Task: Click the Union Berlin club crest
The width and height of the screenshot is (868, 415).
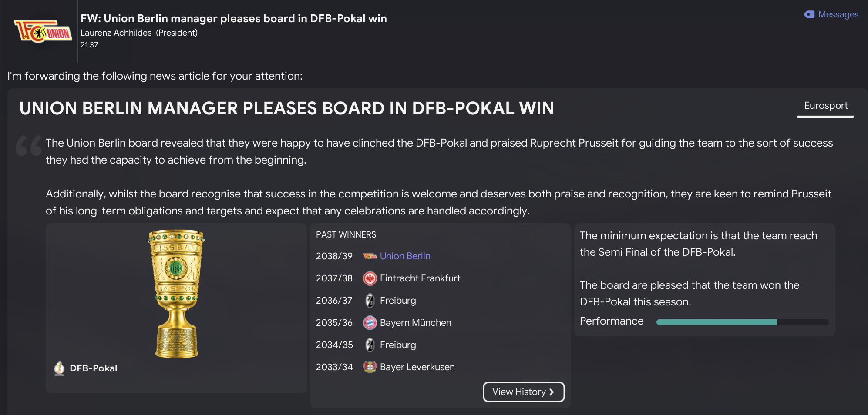Action: coord(43,31)
